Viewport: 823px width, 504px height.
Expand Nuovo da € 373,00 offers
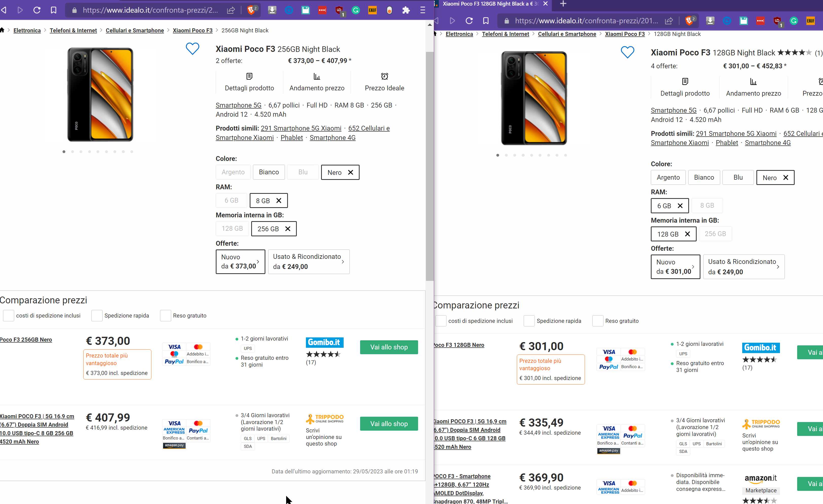240,261
